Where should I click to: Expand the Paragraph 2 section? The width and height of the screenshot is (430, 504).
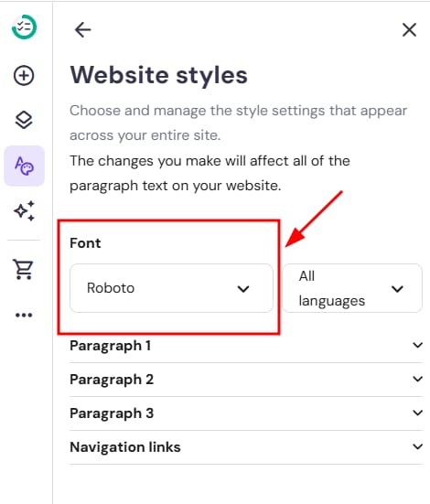246,380
